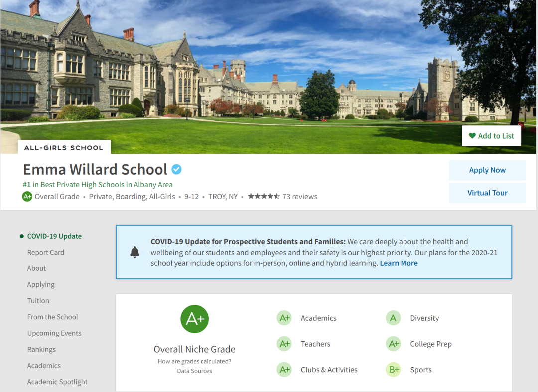Click the Teachers grade label

coord(315,344)
